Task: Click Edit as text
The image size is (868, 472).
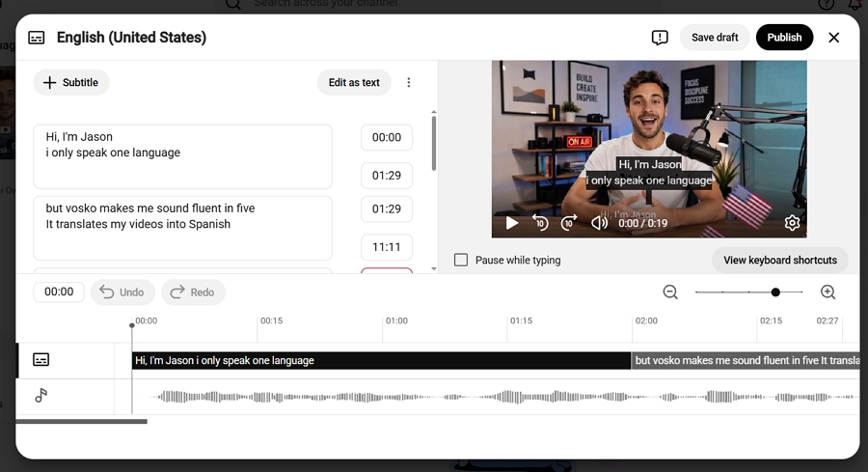Action: coord(354,83)
